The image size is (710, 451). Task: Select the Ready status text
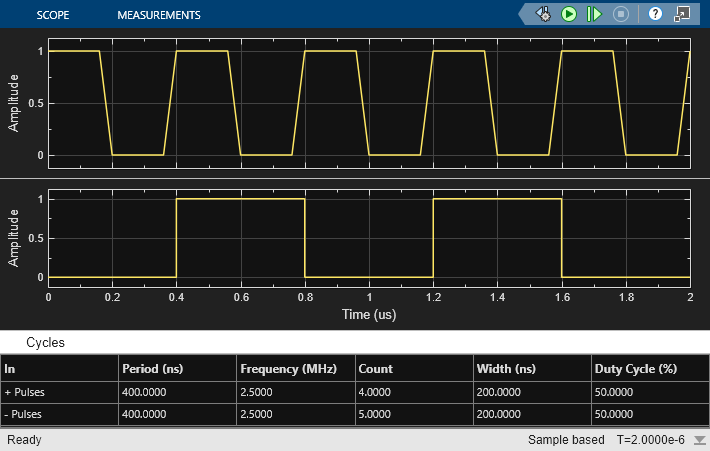point(24,440)
